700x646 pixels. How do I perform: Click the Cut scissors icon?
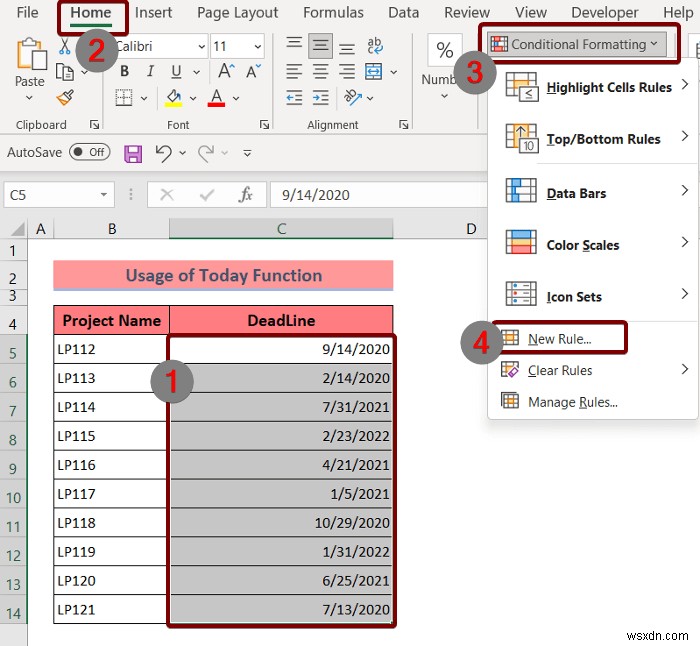65,46
